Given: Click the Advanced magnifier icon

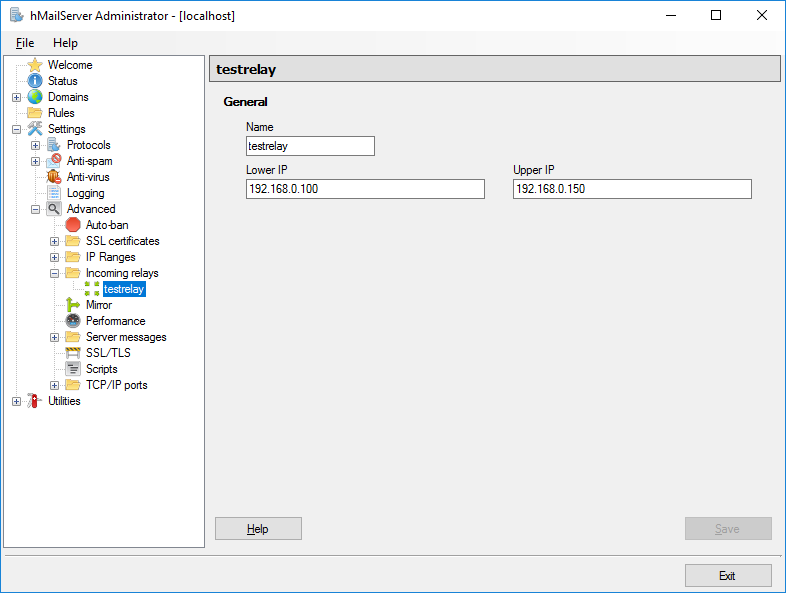Looking at the screenshot, I should [x=54, y=209].
